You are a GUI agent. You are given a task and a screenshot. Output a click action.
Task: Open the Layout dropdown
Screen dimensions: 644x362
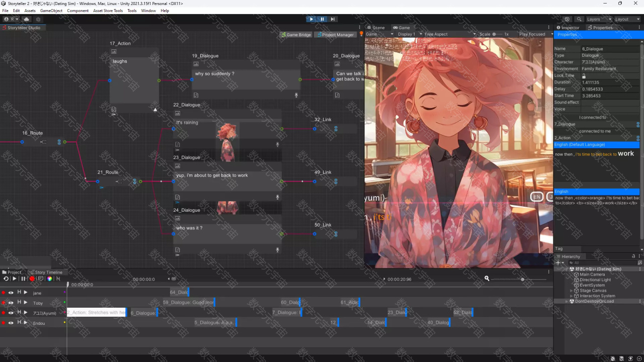coord(627,19)
